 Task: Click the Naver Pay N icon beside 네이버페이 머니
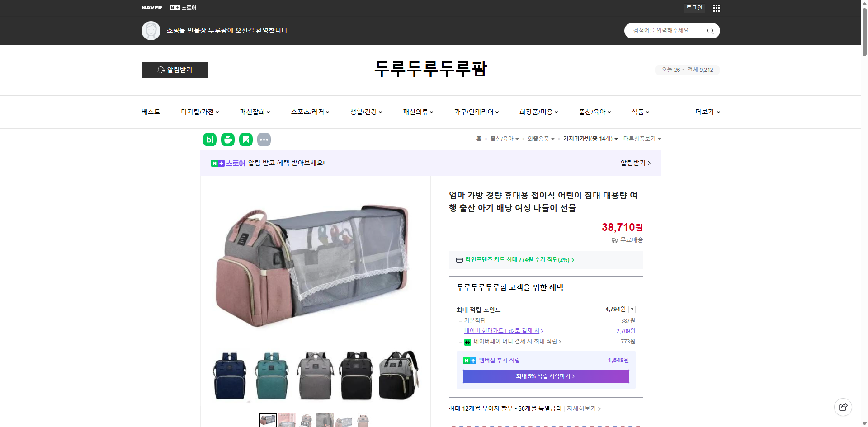click(x=468, y=342)
